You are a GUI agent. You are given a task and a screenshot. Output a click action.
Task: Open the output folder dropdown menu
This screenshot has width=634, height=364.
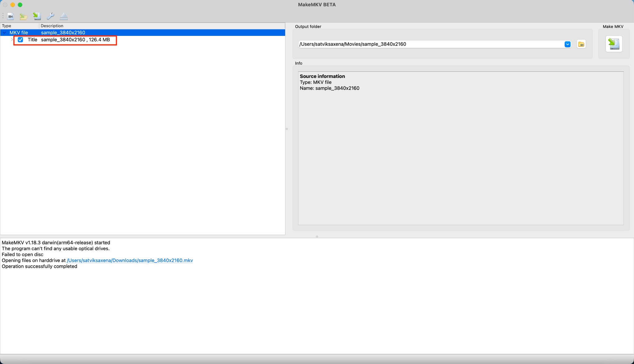567,44
